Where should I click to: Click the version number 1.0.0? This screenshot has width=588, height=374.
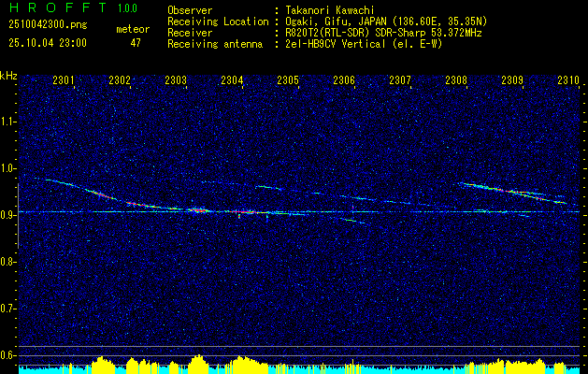pyautogui.click(x=127, y=8)
